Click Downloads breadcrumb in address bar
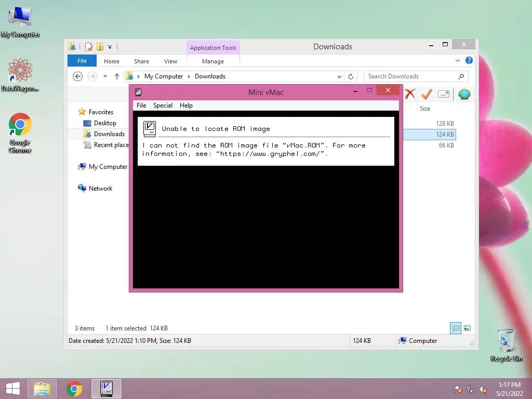This screenshot has width=532, height=399. tap(210, 76)
